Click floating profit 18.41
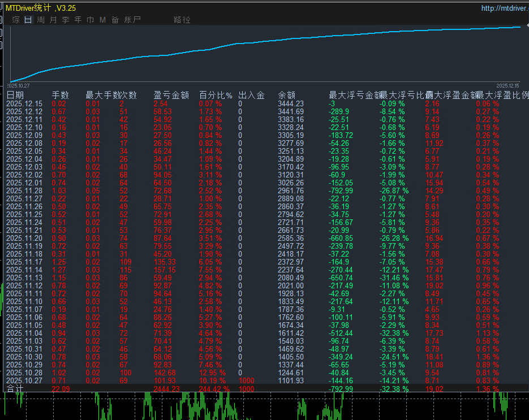529x420 pixels. (434, 357)
